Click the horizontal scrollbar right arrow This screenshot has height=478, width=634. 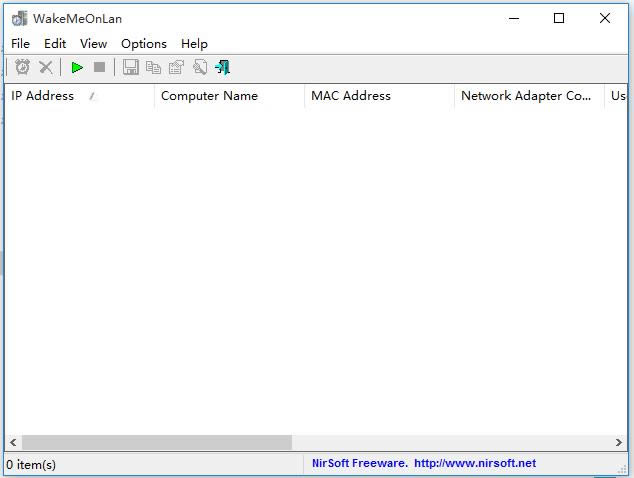619,442
